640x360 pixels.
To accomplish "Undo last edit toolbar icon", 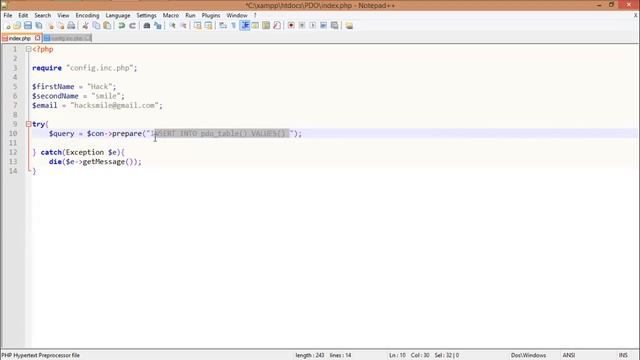I will [x=121, y=26].
